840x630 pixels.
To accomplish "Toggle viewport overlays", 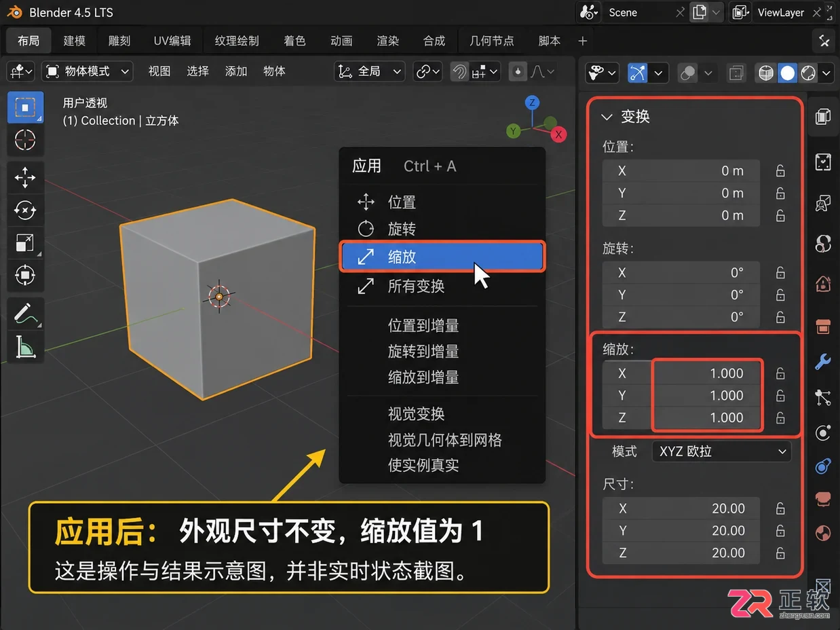I will coord(688,73).
